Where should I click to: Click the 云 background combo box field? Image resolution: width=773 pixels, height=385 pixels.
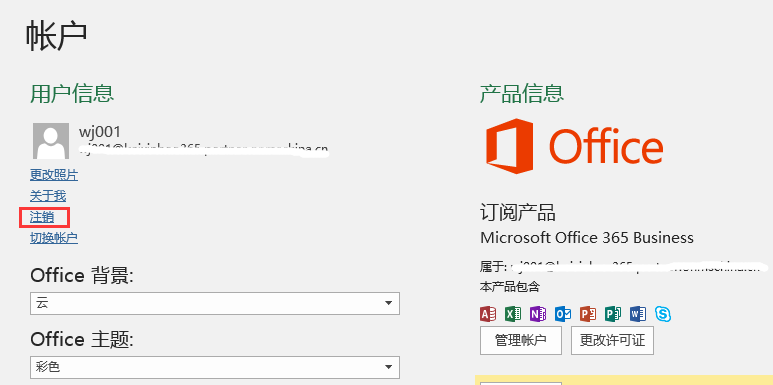click(x=215, y=303)
